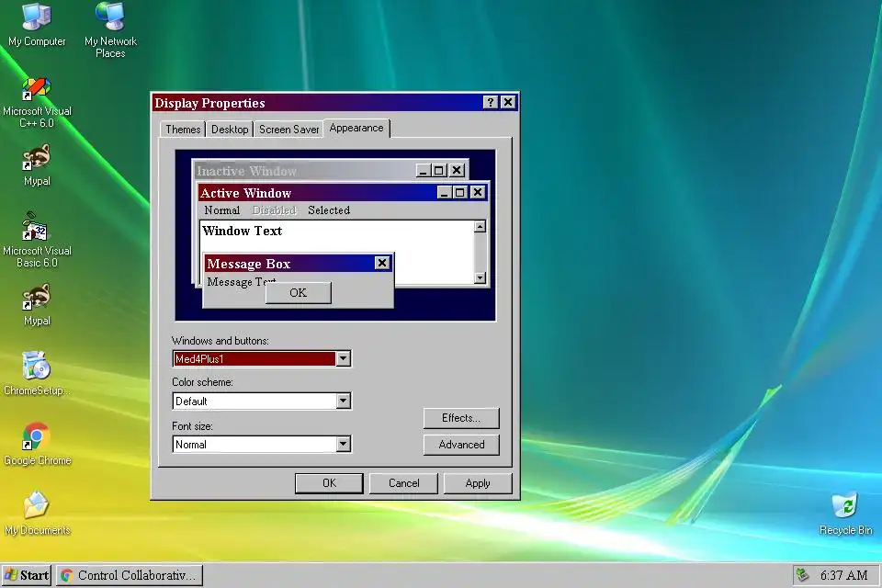The image size is (882, 588).
Task: Click the Apply button
Action: click(x=478, y=483)
